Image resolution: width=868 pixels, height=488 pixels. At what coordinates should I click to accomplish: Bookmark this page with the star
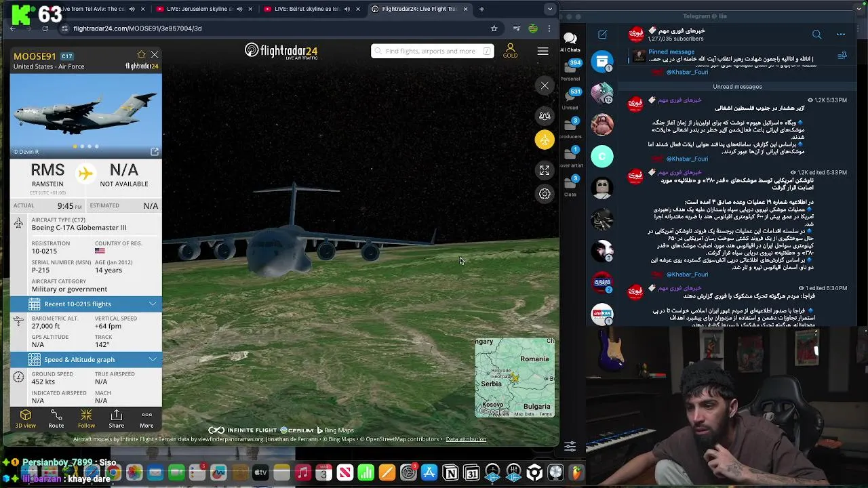click(494, 28)
